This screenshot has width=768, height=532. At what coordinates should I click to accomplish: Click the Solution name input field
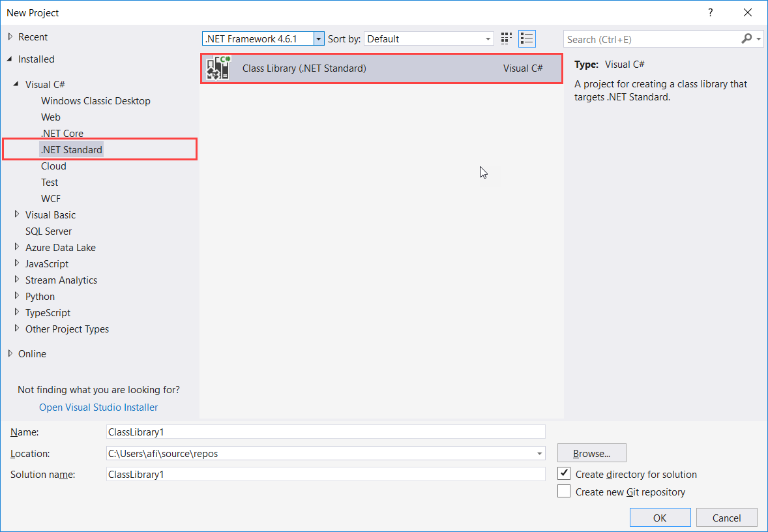[x=326, y=474]
